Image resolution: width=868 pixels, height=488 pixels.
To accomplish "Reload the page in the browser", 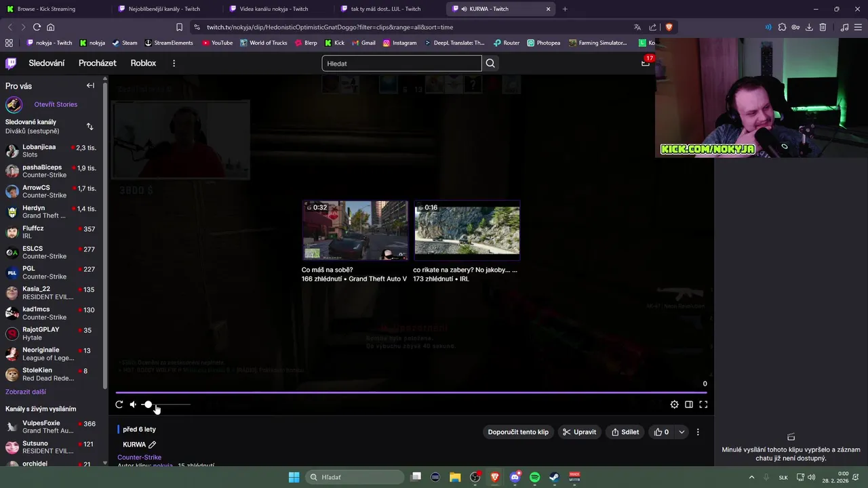I will (x=37, y=27).
